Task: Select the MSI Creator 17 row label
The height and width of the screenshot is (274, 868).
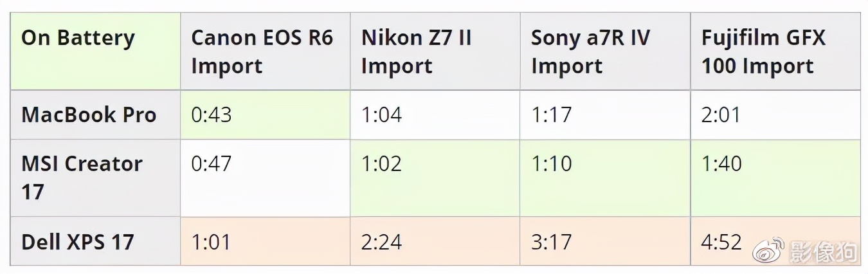Action: 82,177
